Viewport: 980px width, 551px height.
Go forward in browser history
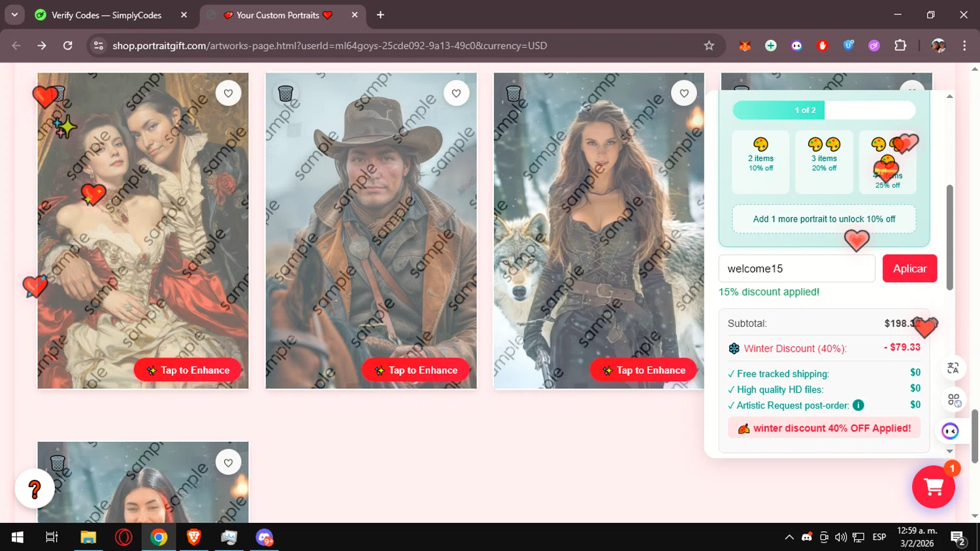click(42, 46)
